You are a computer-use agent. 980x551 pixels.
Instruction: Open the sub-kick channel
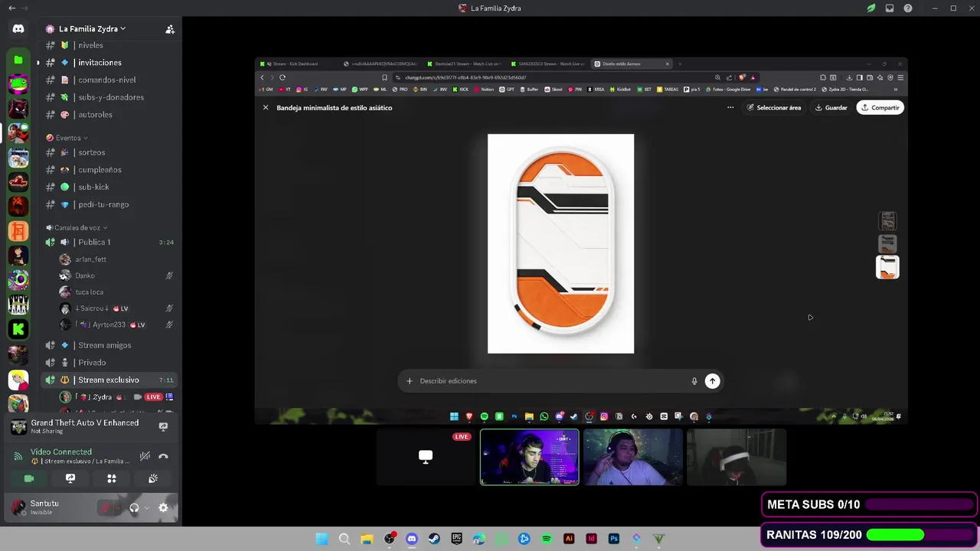pyautogui.click(x=109, y=187)
